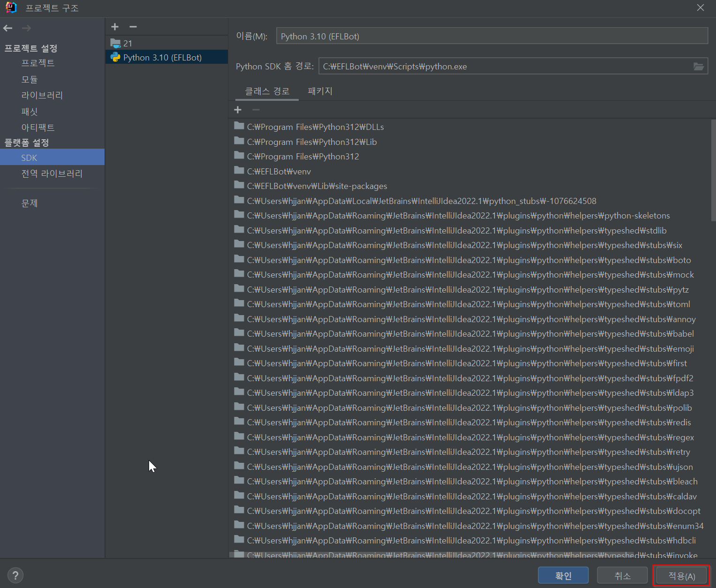Click folder icon of site-packages row
Screen dimensions: 716x588
click(239, 185)
